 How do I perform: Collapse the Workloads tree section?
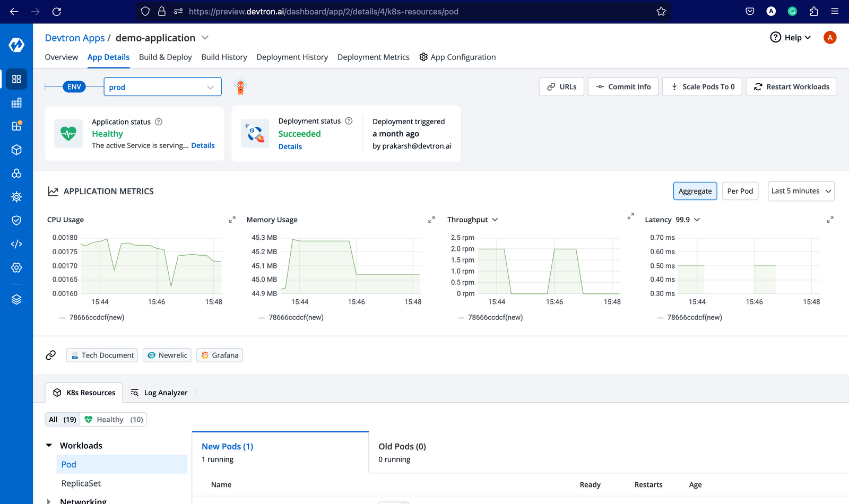[x=49, y=446]
